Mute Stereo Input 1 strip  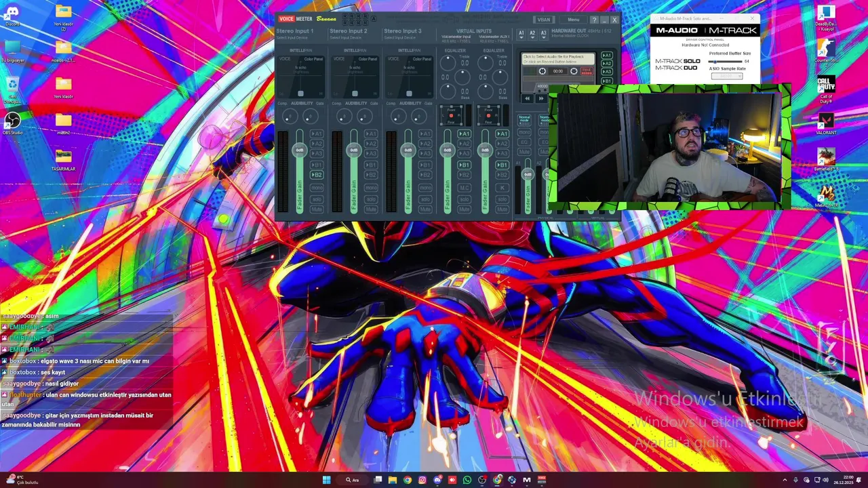pyautogui.click(x=317, y=209)
